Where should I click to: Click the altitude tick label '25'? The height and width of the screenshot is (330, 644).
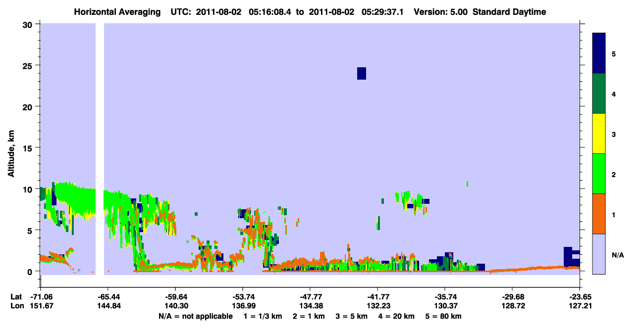click(29, 65)
